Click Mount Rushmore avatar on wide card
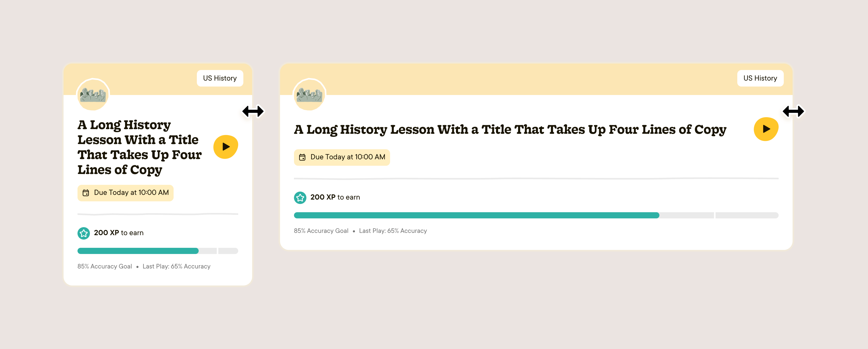The width and height of the screenshot is (868, 349). pos(309,94)
